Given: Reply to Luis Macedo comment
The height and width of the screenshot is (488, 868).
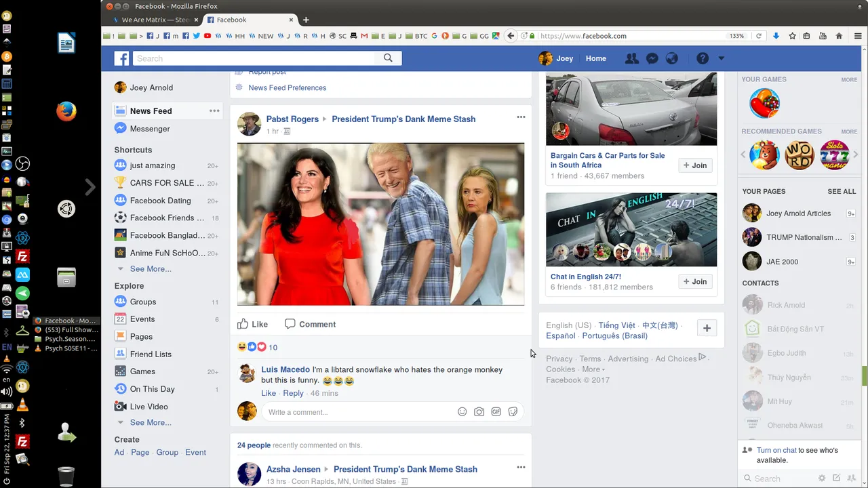Looking at the screenshot, I should click(293, 393).
